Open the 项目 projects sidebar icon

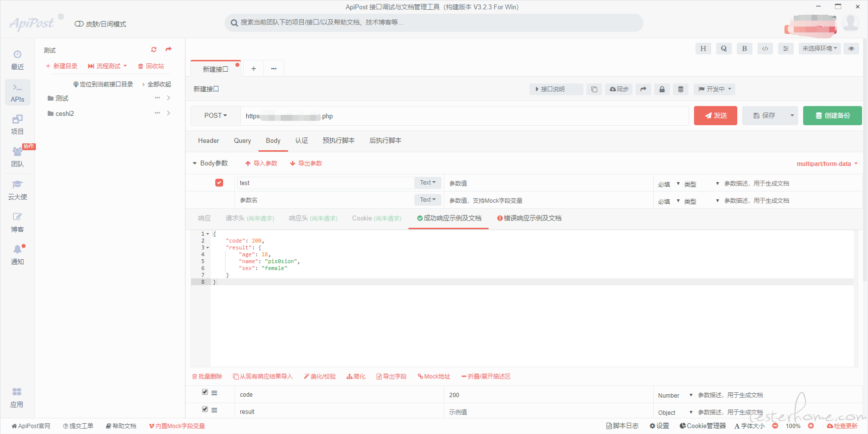coord(17,125)
